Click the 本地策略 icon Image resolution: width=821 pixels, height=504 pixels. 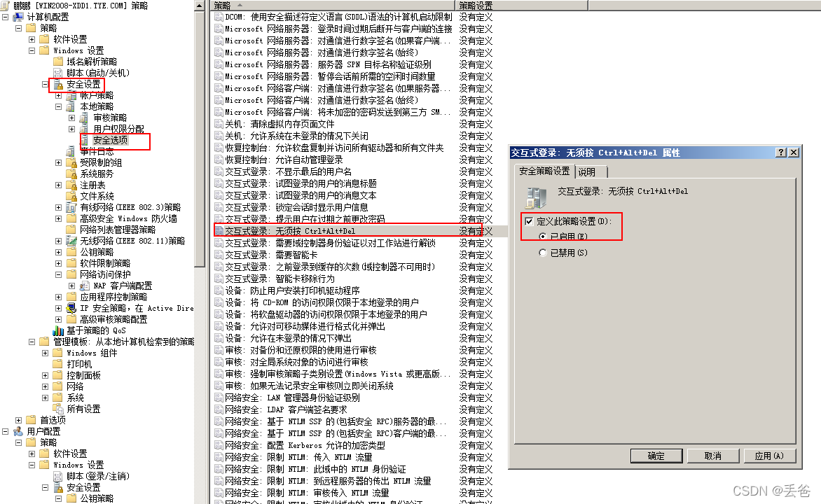[x=71, y=107]
